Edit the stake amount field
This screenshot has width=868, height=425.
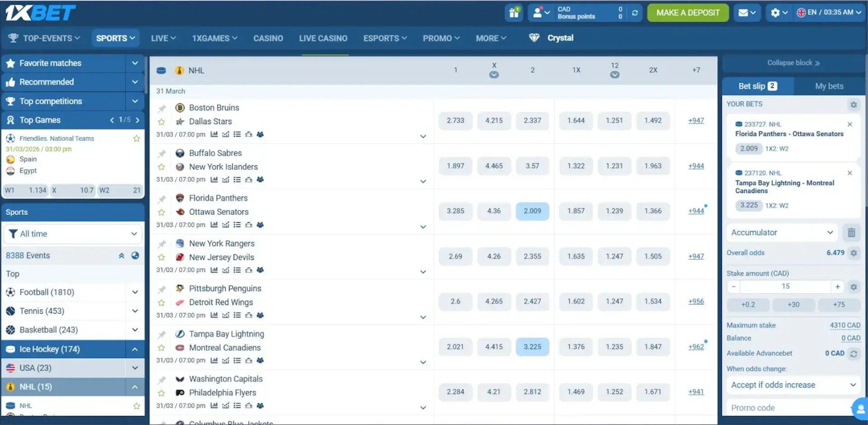click(785, 286)
